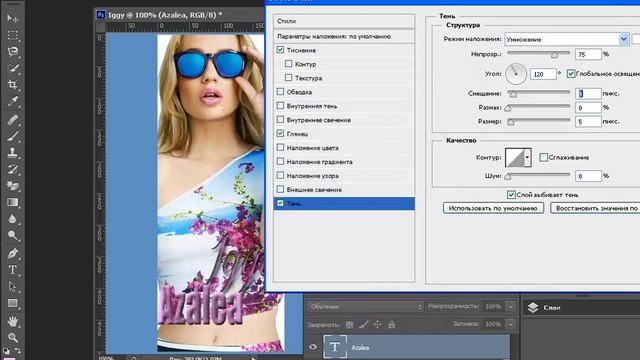640x360 pixels.
Task: Select the Path Selection tool
Action: [x=13, y=287]
